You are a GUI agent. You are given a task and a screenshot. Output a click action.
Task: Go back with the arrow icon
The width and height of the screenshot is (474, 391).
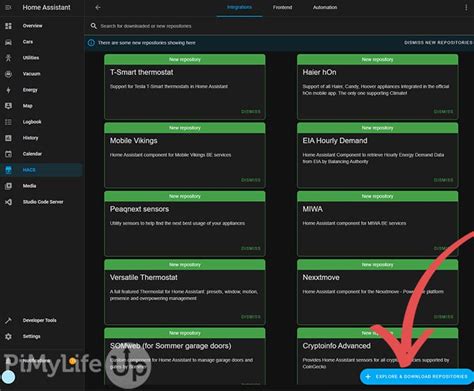pos(98,7)
